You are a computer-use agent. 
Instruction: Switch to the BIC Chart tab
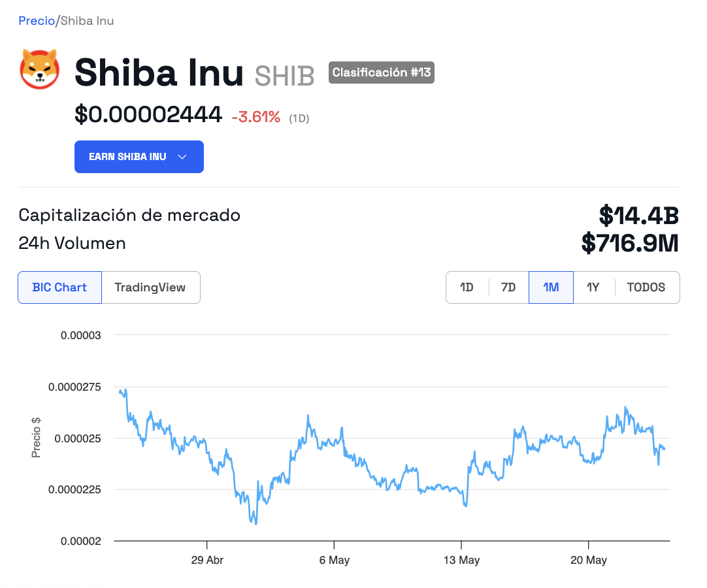click(x=59, y=287)
